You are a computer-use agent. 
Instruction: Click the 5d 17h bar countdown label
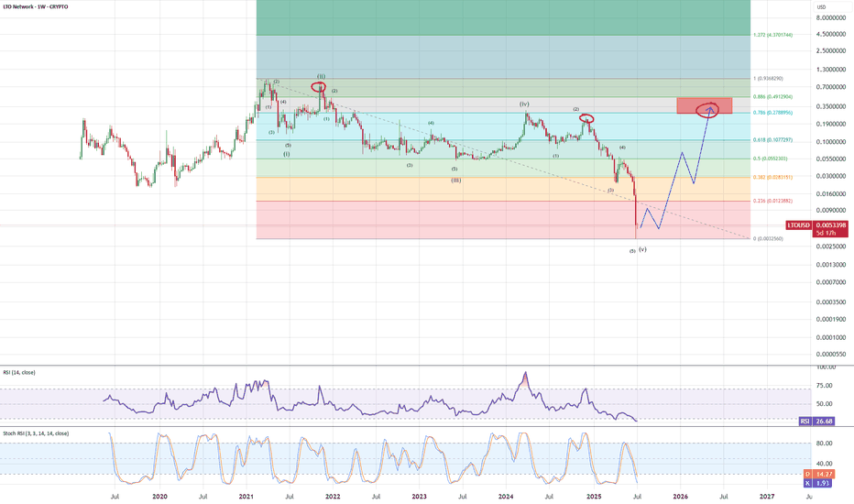tap(827, 233)
